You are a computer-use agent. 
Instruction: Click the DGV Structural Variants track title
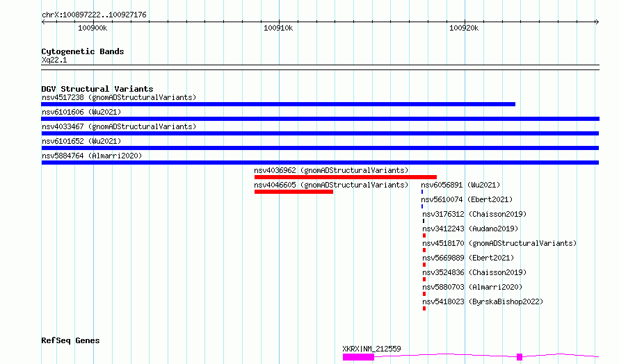tap(97, 89)
